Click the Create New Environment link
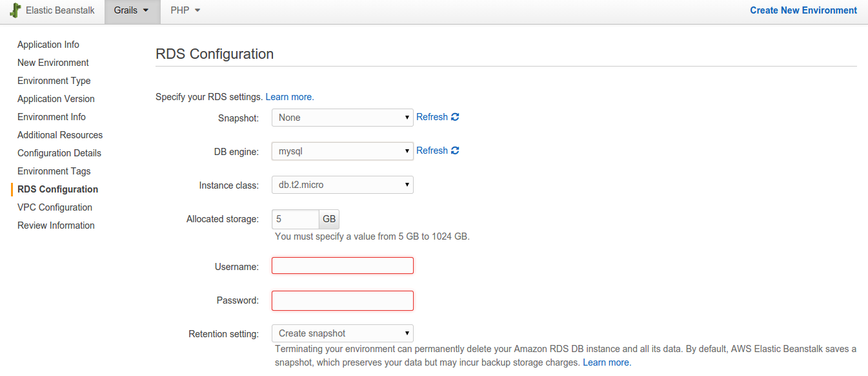 tap(803, 10)
